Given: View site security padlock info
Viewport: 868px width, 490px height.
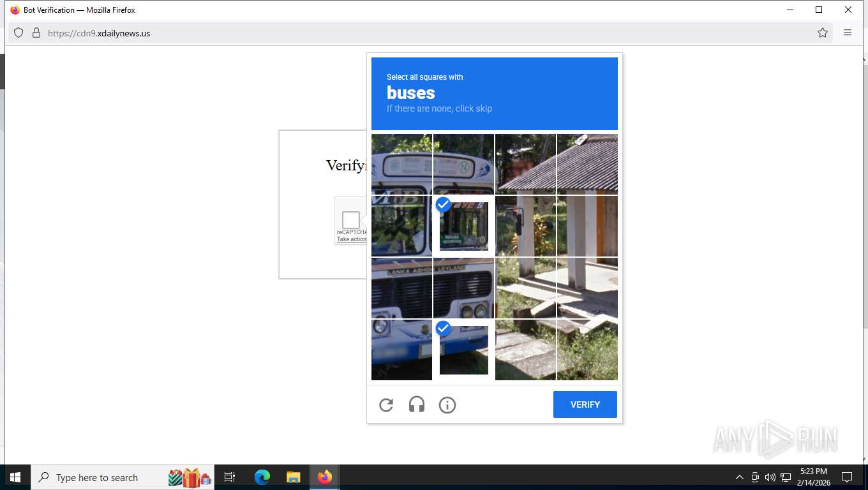Looking at the screenshot, I should click(x=36, y=33).
